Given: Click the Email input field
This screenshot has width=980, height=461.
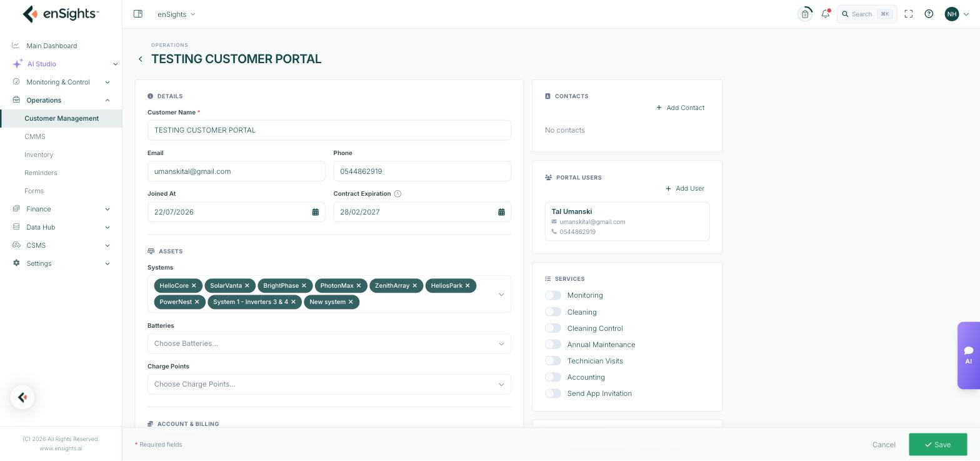Looking at the screenshot, I should tap(236, 171).
